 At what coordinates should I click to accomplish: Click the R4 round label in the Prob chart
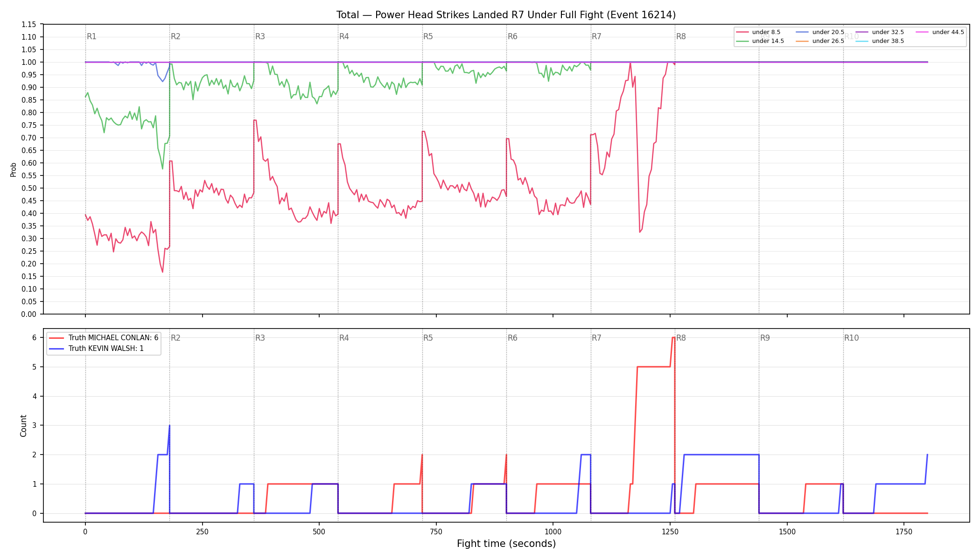point(344,36)
